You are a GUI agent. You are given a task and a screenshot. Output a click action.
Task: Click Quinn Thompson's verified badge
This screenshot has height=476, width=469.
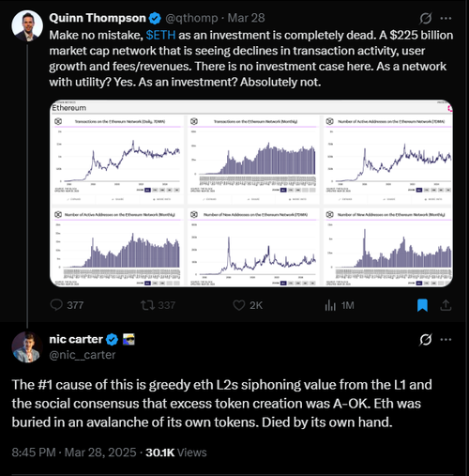155,18
